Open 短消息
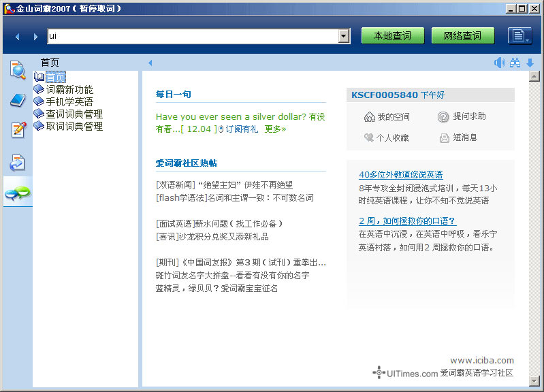Image resolution: width=544 pixels, height=392 pixels. (x=465, y=137)
